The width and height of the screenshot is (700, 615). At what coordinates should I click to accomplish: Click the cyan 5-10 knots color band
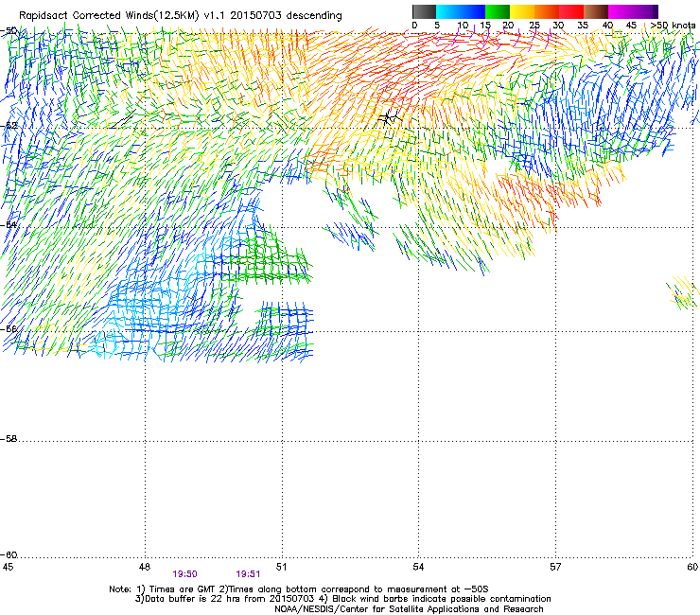448,11
